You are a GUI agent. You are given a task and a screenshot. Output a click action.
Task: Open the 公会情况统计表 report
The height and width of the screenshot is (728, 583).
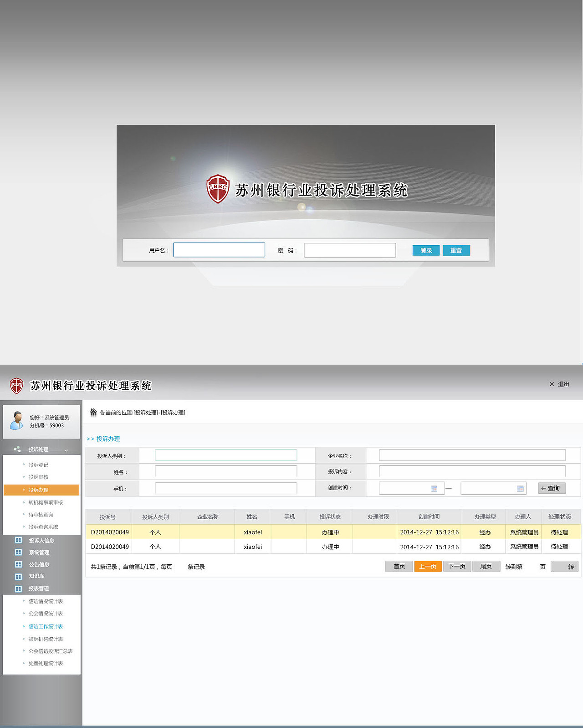click(46, 614)
